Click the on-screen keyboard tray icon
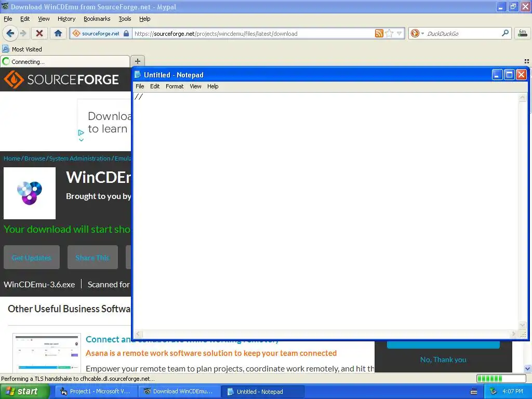Viewport: 532px width, 399px height. (474, 392)
